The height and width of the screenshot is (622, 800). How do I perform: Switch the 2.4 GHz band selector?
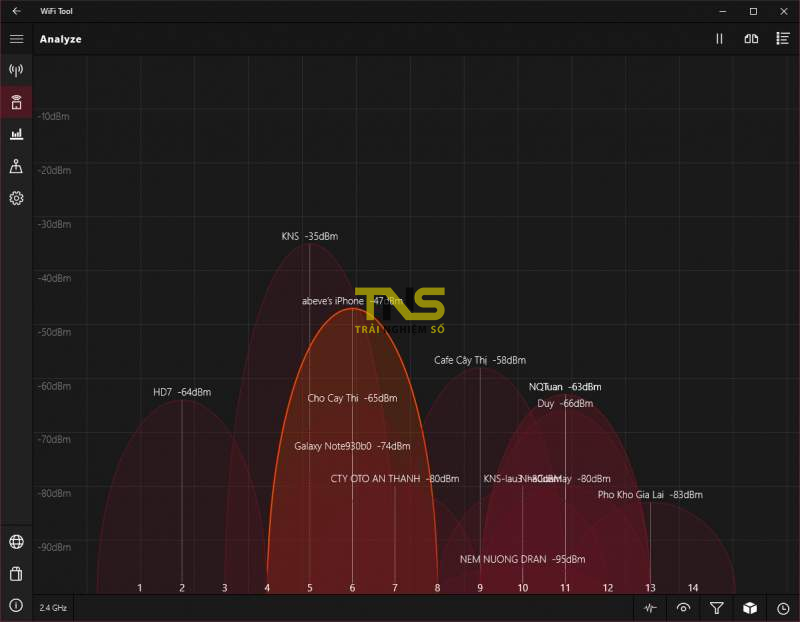pyautogui.click(x=53, y=608)
